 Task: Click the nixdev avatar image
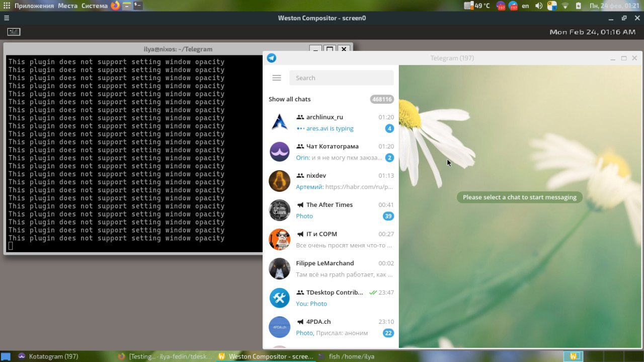(279, 181)
